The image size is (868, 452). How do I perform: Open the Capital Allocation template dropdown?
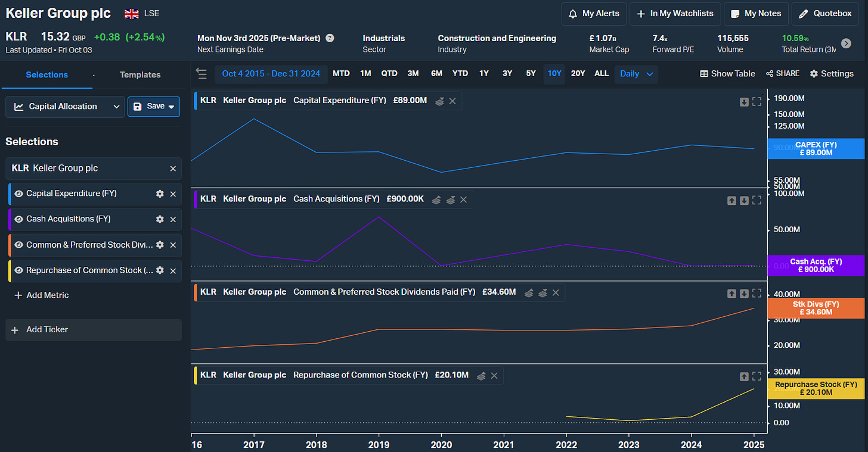coord(65,107)
